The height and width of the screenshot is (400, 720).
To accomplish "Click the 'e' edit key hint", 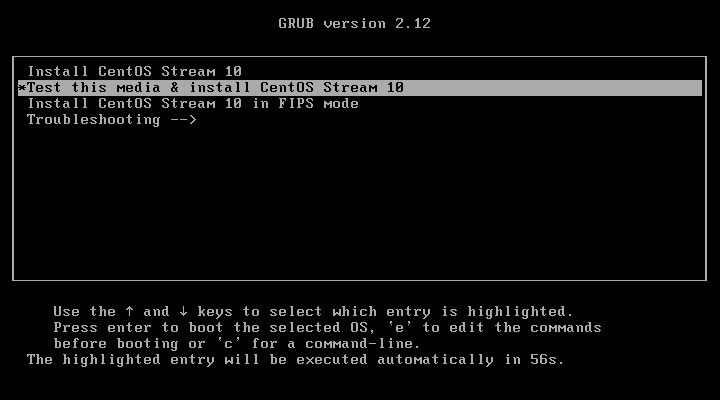I will [x=400, y=328].
